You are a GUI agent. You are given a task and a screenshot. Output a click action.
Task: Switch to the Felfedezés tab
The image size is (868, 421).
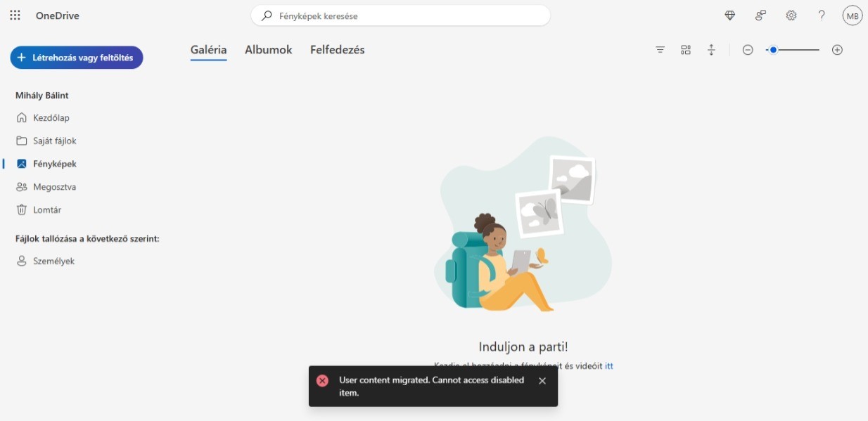(x=338, y=50)
